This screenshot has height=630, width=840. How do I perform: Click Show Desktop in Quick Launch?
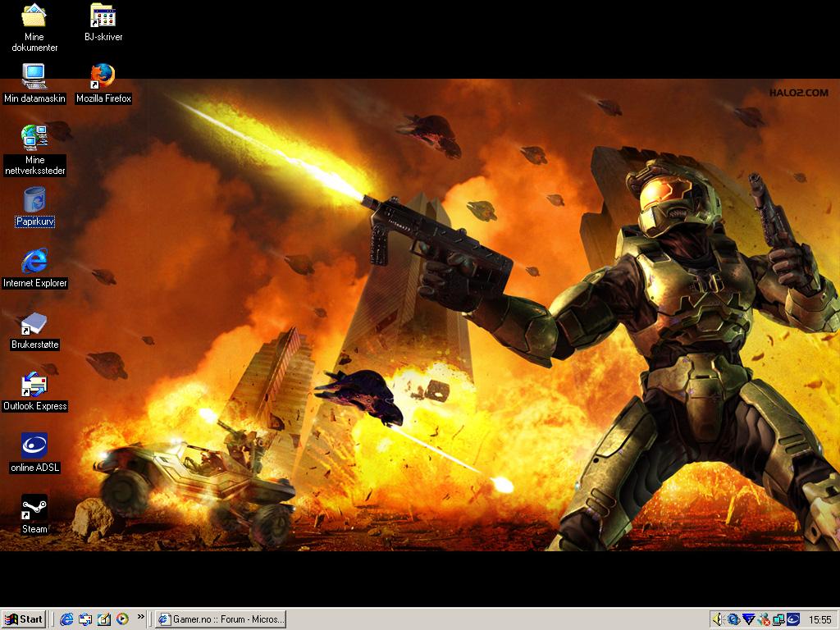pyautogui.click(x=104, y=619)
